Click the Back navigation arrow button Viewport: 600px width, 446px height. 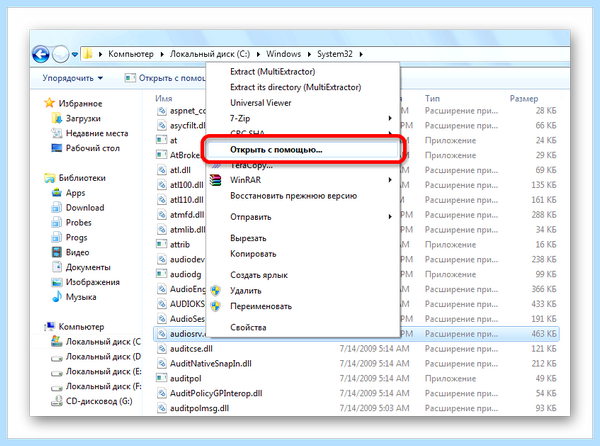(41, 54)
